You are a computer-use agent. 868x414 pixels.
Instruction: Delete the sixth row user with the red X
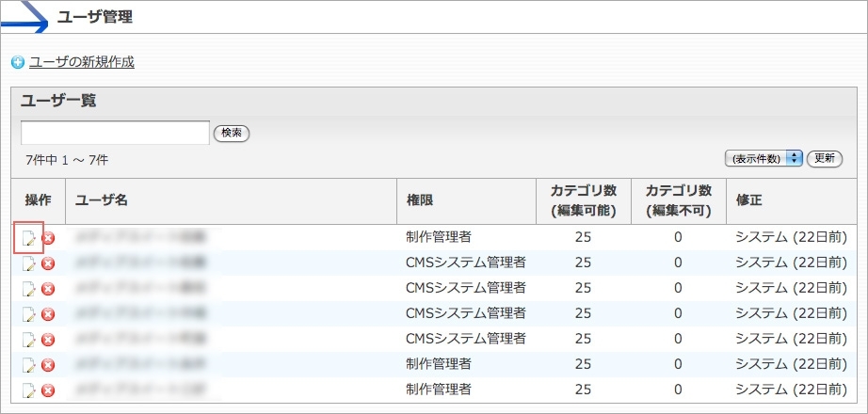(48, 365)
